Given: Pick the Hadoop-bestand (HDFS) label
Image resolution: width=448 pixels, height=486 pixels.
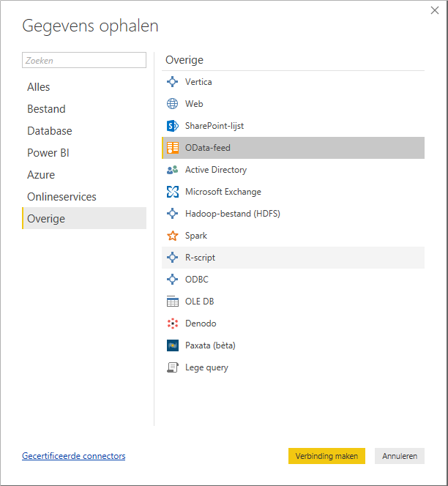Looking at the screenshot, I should (233, 214).
